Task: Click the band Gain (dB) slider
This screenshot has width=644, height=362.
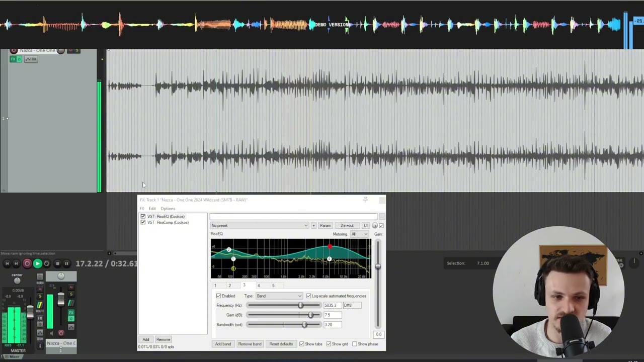Action: pos(284,315)
